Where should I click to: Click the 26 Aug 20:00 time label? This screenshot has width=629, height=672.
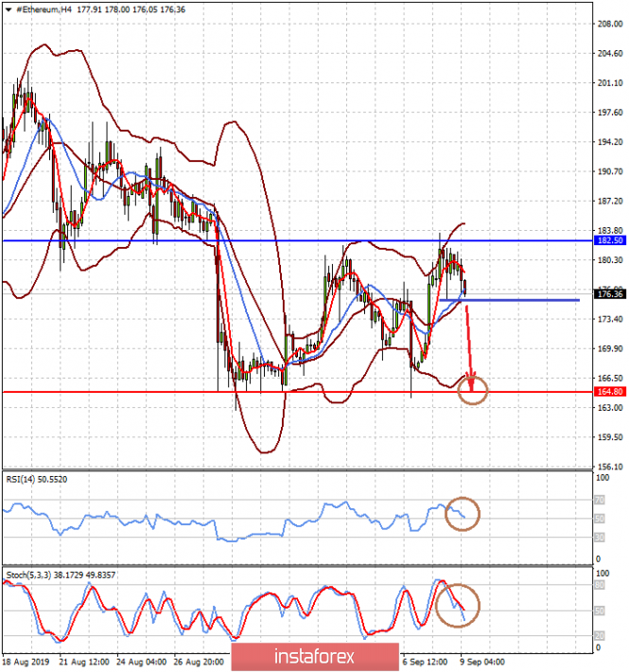[x=199, y=663]
